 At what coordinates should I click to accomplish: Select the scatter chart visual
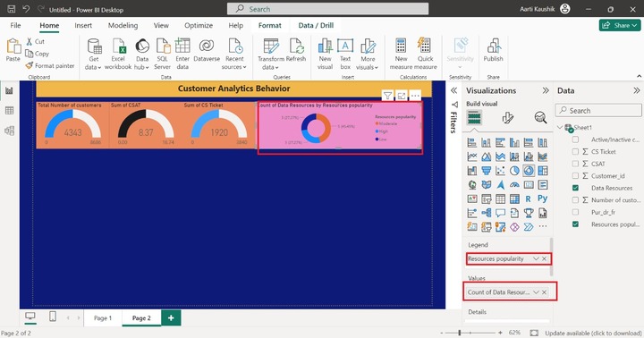500,171
